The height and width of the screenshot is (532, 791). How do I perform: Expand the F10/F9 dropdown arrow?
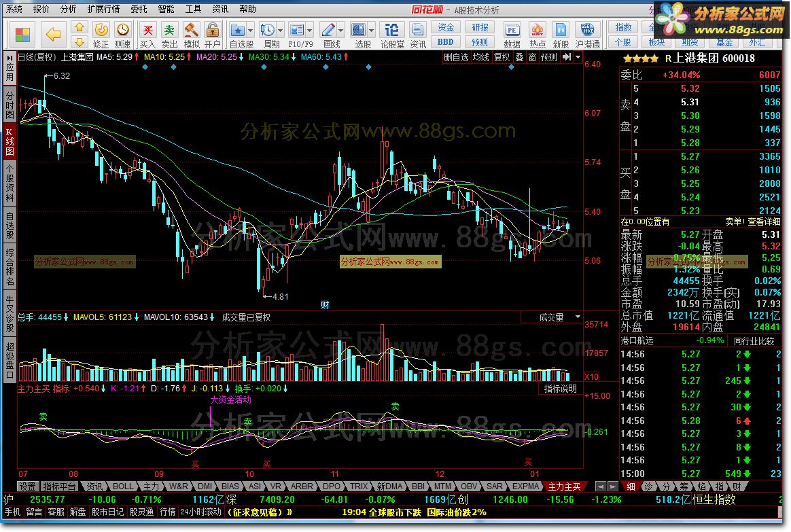click(310, 31)
